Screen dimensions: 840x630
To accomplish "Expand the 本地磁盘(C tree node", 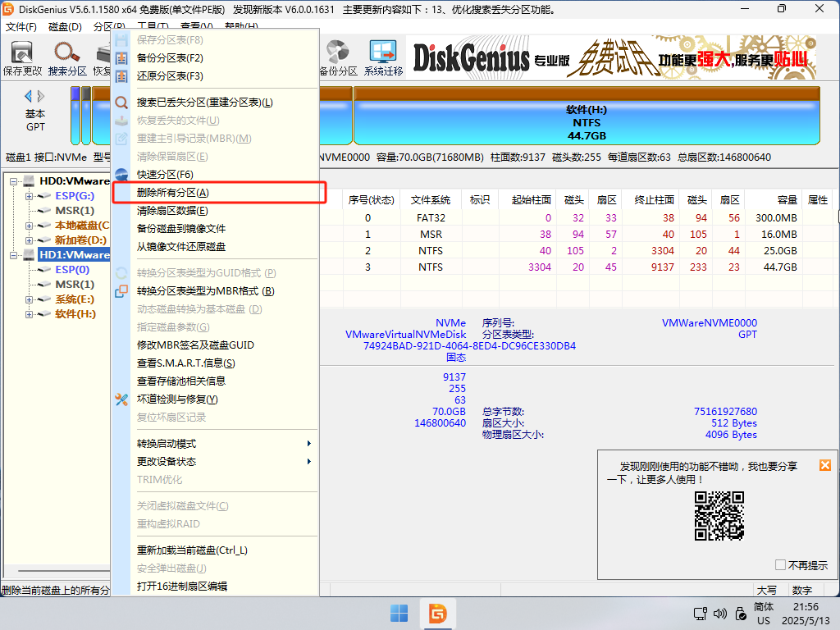I will click(x=29, y=226).
